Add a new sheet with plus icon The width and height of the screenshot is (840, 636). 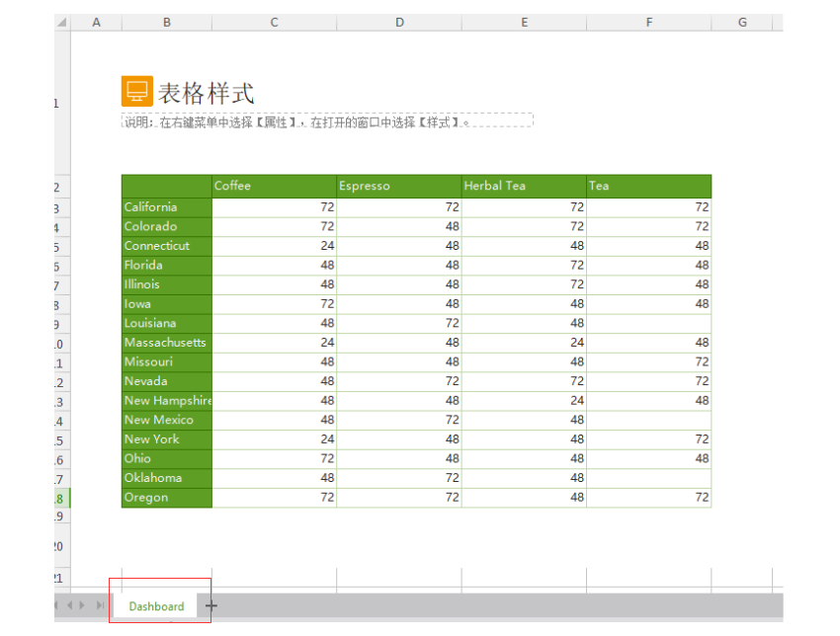[210, 605]
